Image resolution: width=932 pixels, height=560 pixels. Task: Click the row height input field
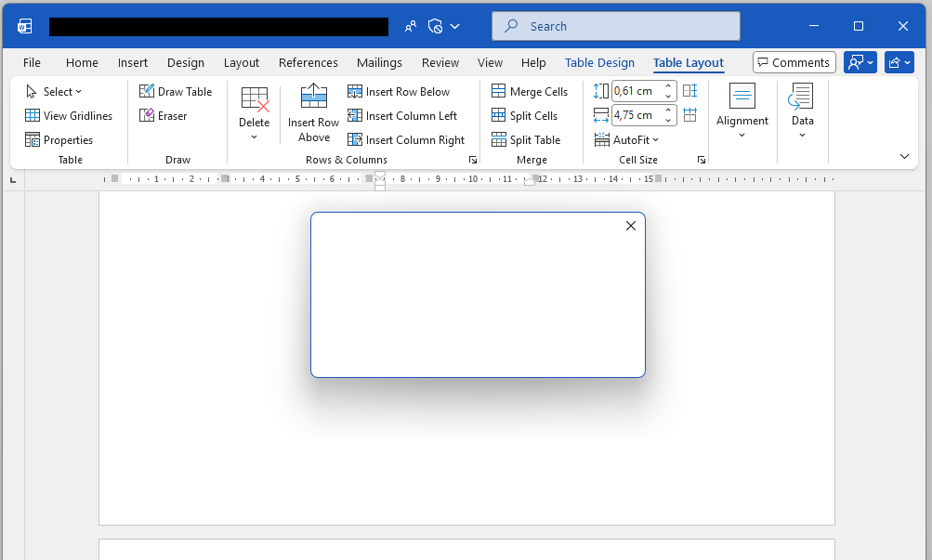point(637,91)
